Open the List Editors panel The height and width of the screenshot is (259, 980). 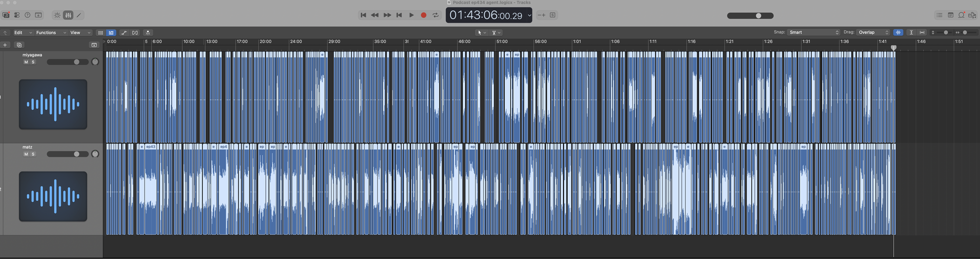[x=939, y=15]
